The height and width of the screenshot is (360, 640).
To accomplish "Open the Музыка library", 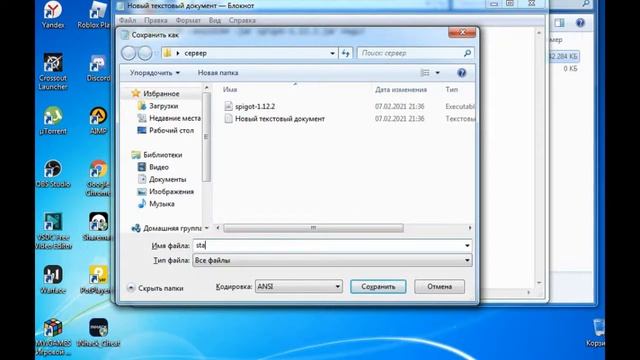I will pos(156,204).
